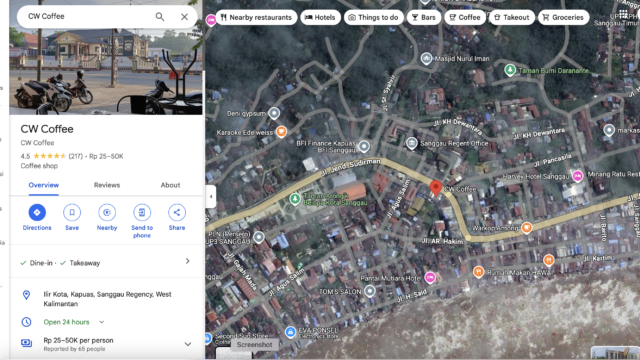Select Warkop Among map marker
Screen dimensions: 640x360
click(527, 227)
